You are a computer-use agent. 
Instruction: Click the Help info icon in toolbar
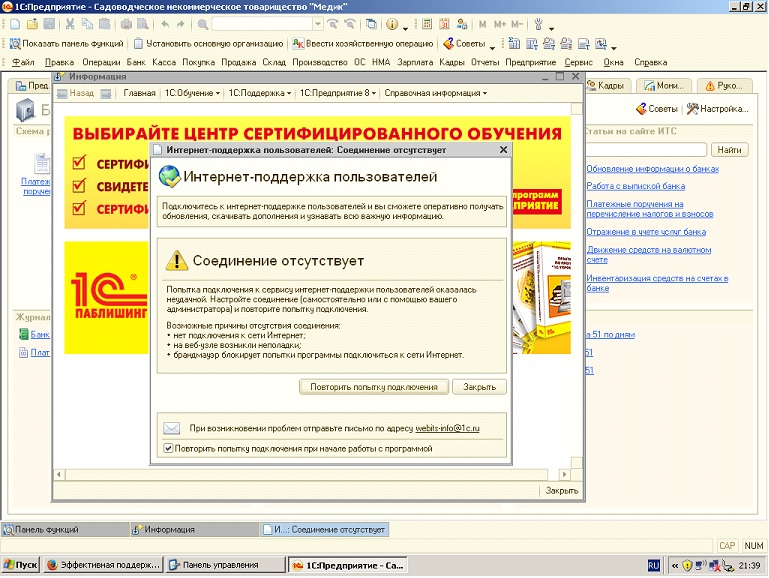pyautogui.click(x=392, y=24)
